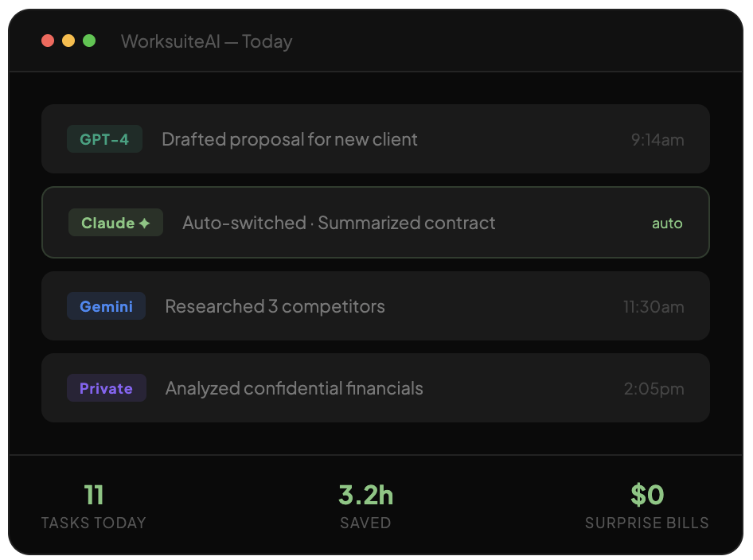Click the green maximize window button
Image resolution: width=753 pixels, height=560 pixels.
[x=89, y=41]
